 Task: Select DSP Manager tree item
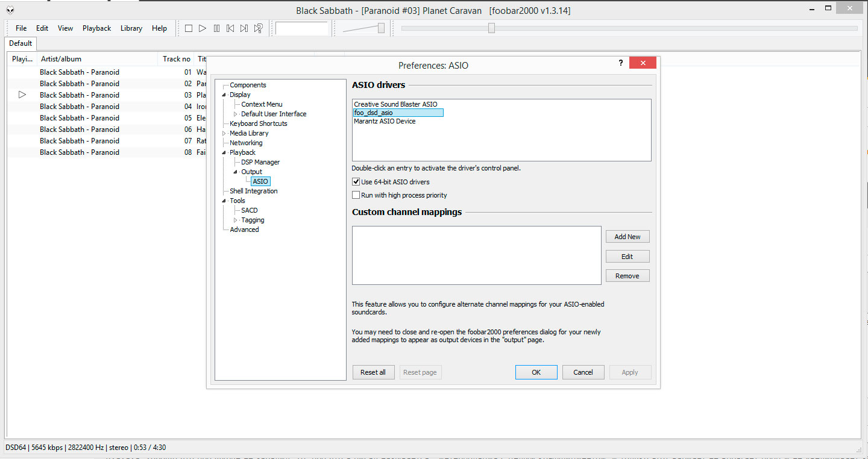point(260,162)
